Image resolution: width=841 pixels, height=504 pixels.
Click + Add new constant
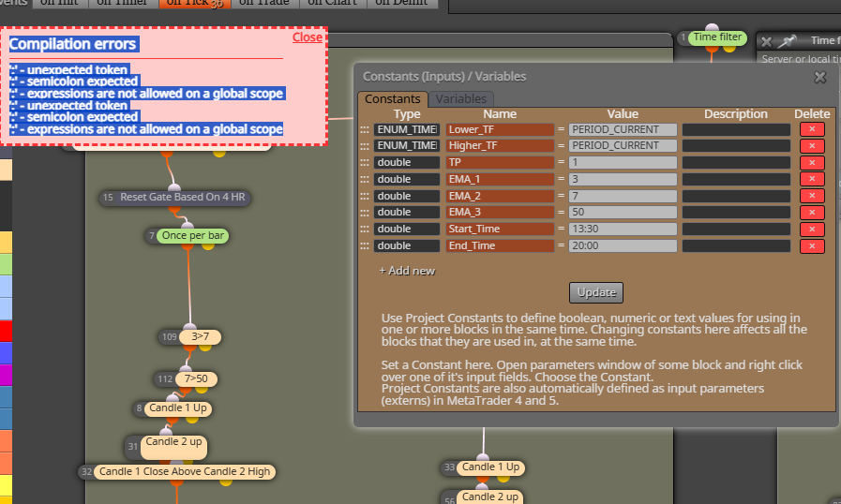pos(407,271)
